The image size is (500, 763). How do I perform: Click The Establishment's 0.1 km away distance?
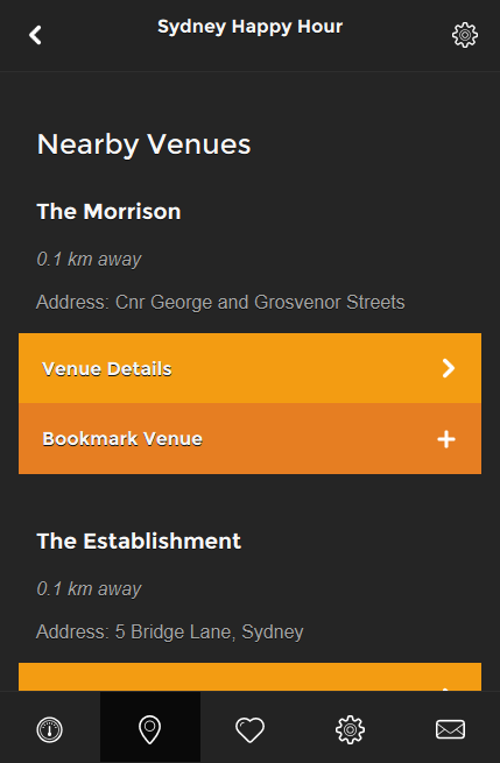pos(89,589)
